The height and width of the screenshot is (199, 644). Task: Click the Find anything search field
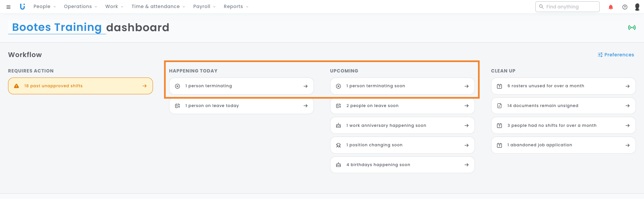click(570, 7)
